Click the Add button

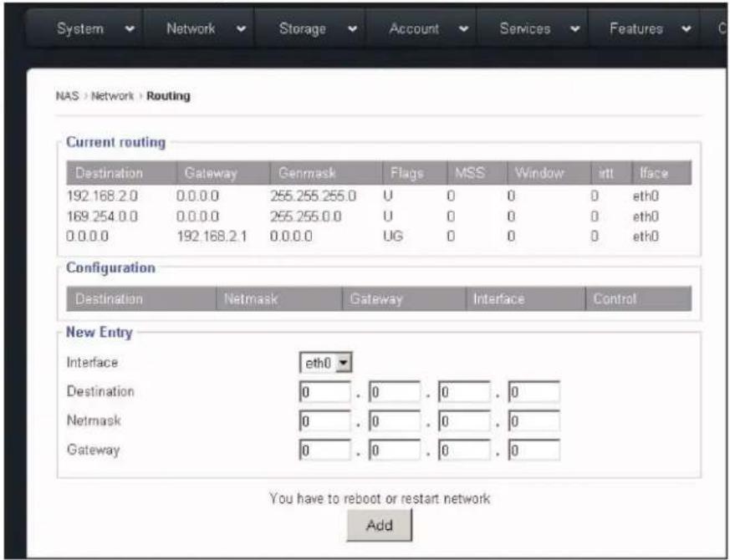(x=379, y=525)
